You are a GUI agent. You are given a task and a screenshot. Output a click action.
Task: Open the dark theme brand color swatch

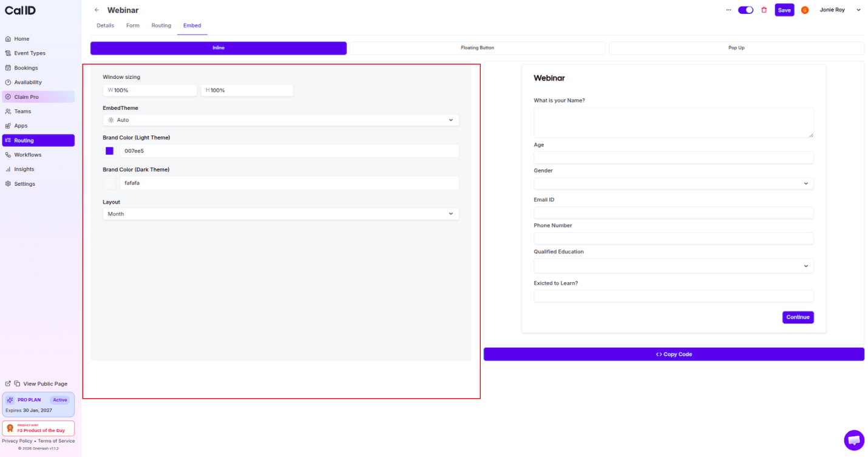[x=109, y=183]
